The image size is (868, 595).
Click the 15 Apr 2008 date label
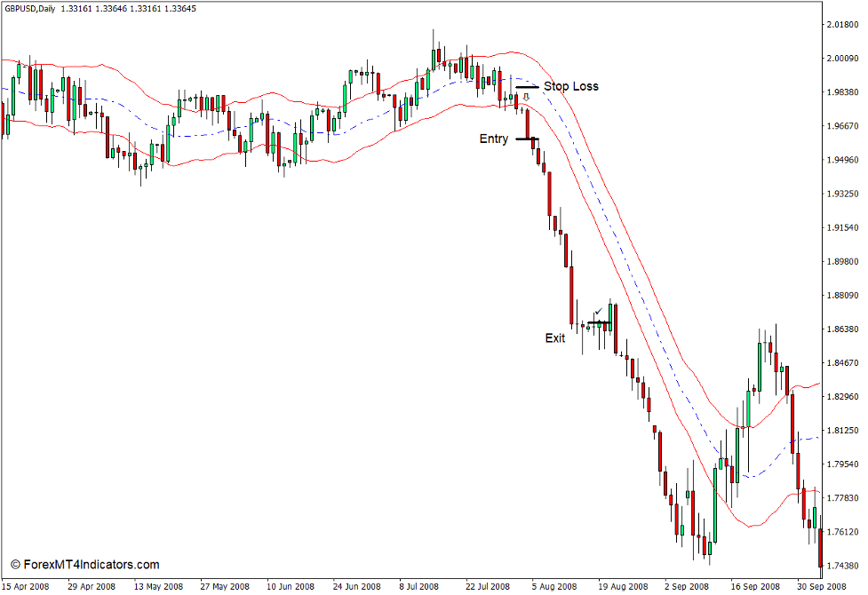coord(27,587)
